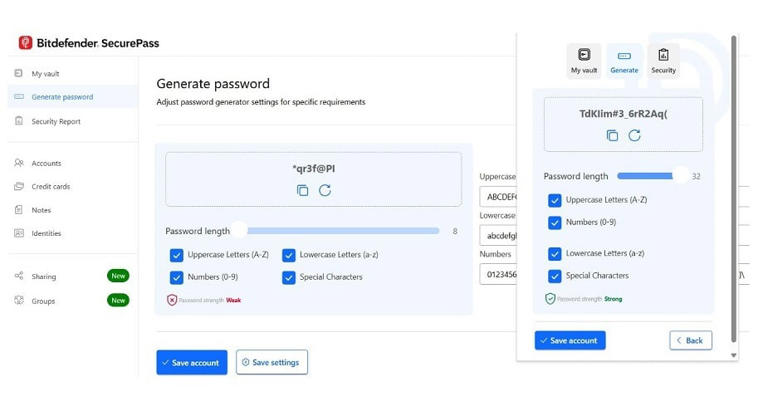Toggle Uppercase Letters (A-Z) checkbox in popup

pos(554,200)
